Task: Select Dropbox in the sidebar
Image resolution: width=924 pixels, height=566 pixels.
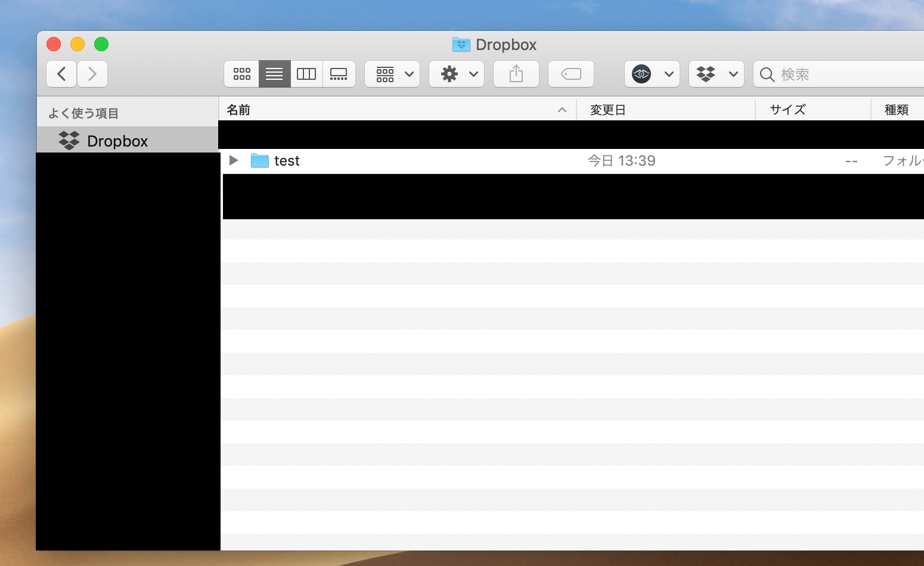Action: coord(128,141)
